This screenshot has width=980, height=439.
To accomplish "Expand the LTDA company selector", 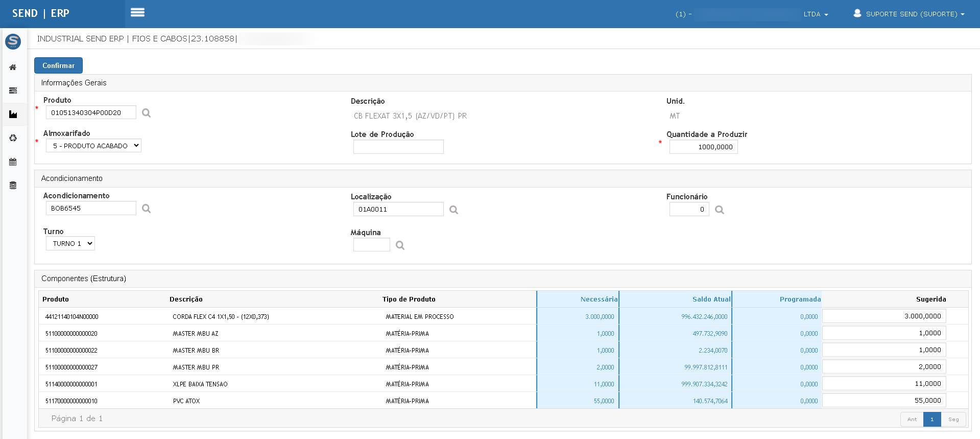I will [816, 14].
